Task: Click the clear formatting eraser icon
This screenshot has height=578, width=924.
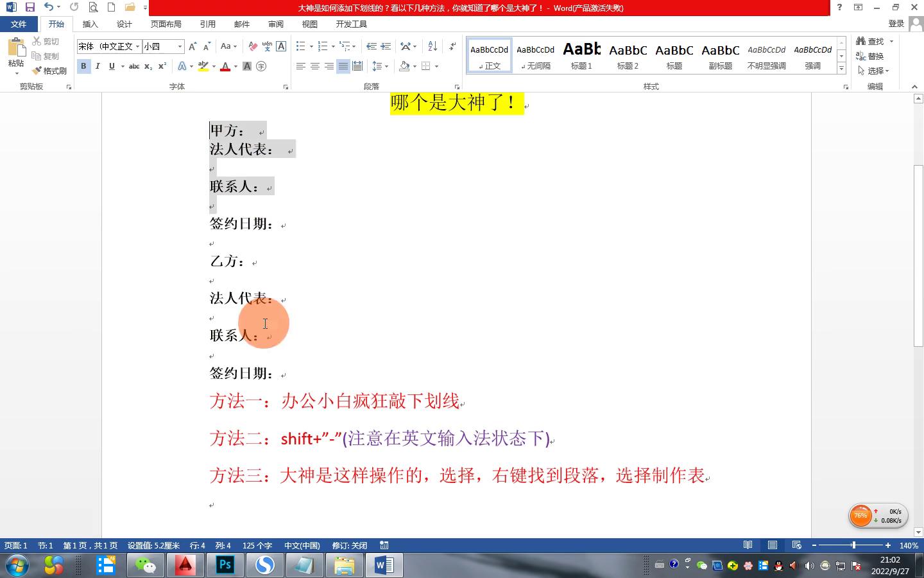Action: (x=253, y=46)
